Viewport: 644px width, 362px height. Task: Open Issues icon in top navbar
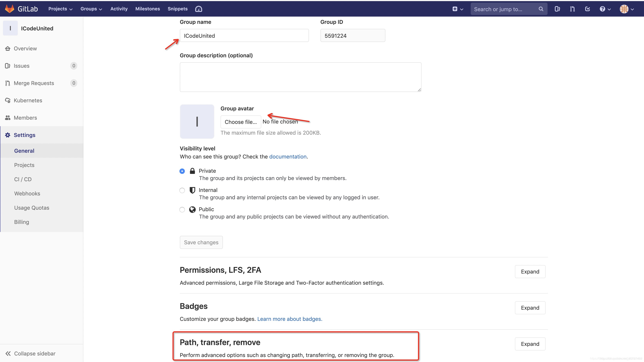[x=557, y=9]
